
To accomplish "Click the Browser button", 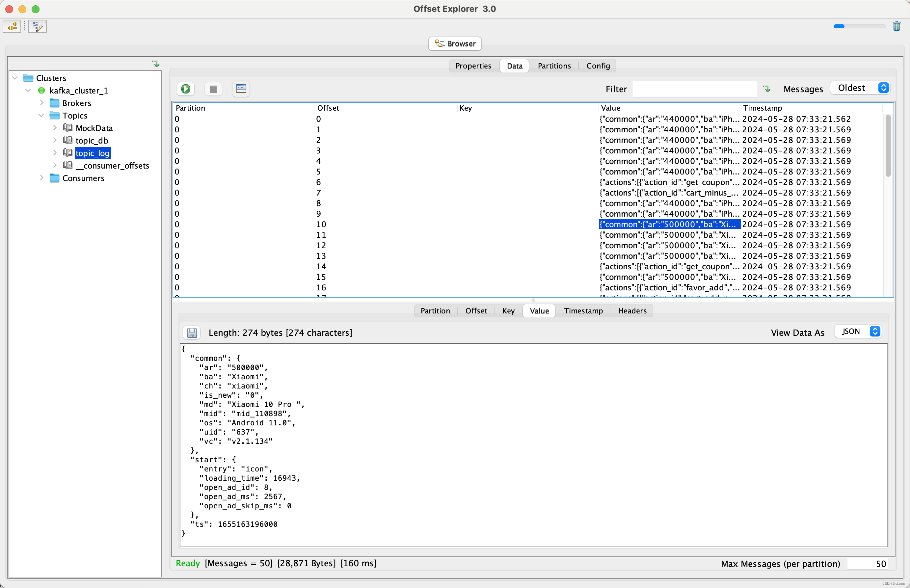I will pyautogui.click(x=455, y=43).
